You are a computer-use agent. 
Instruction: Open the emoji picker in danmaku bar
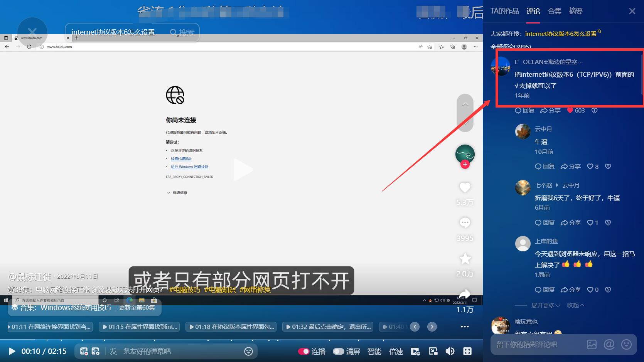tap(248, 351)
